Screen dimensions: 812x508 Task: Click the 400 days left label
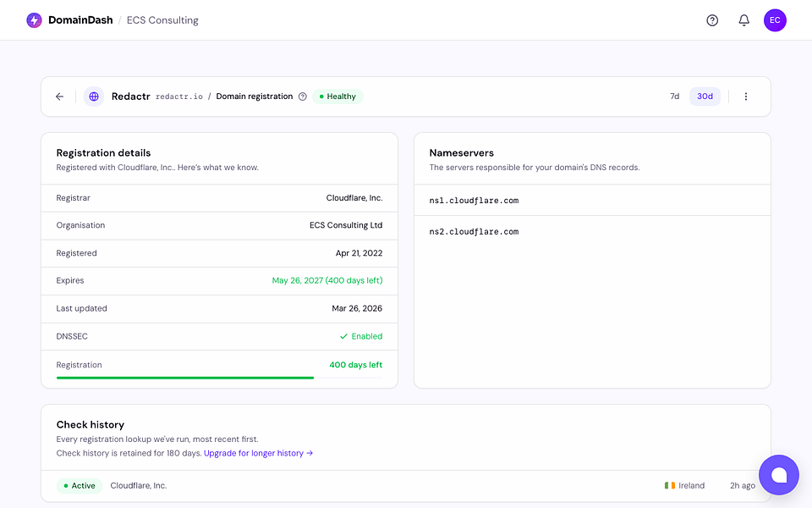pyautogui.click(x=356, y=365)
